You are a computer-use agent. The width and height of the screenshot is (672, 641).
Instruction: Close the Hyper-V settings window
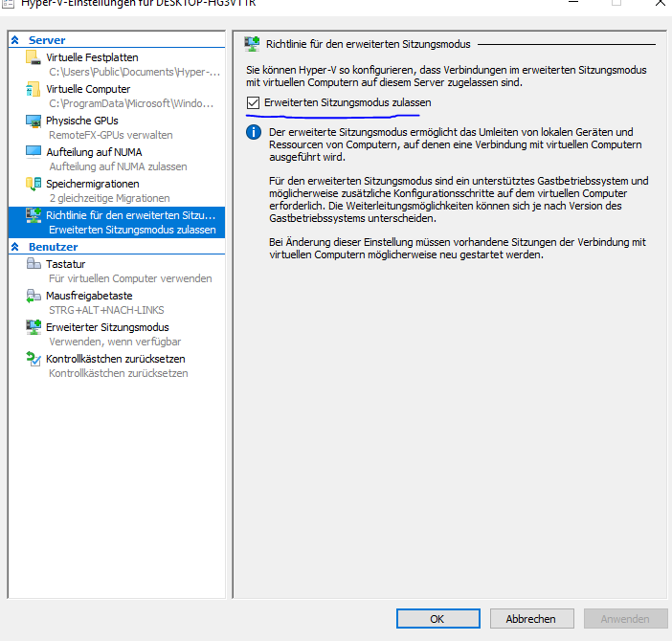661,3
